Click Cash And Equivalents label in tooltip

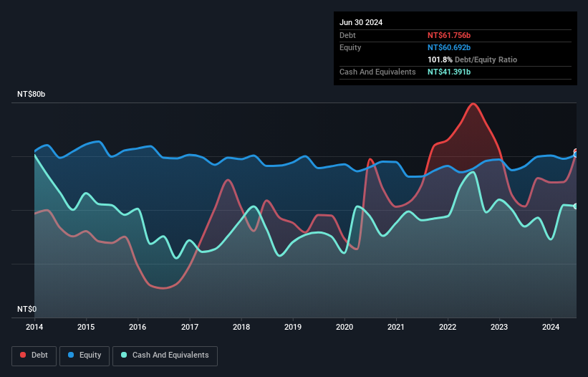(377, 72)
